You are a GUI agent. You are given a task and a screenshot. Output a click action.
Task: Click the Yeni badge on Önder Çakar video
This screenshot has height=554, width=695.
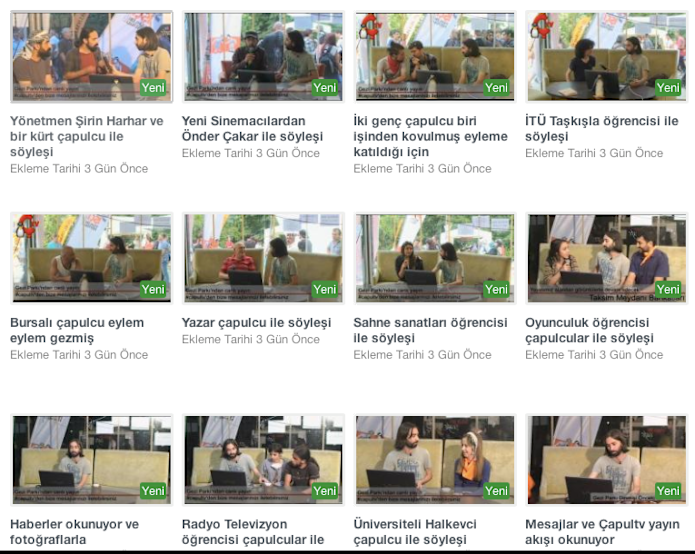[324, 87]
